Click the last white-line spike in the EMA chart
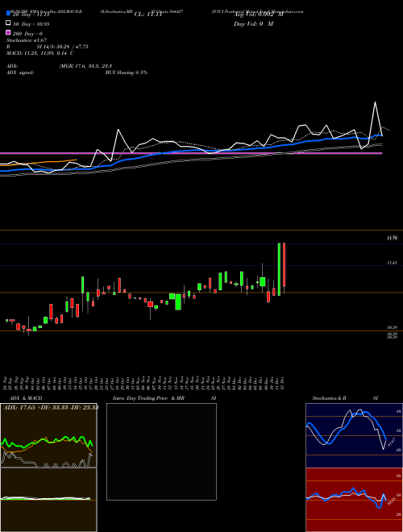The width and height of the screenshot is (403, 532). pos(375,118)
